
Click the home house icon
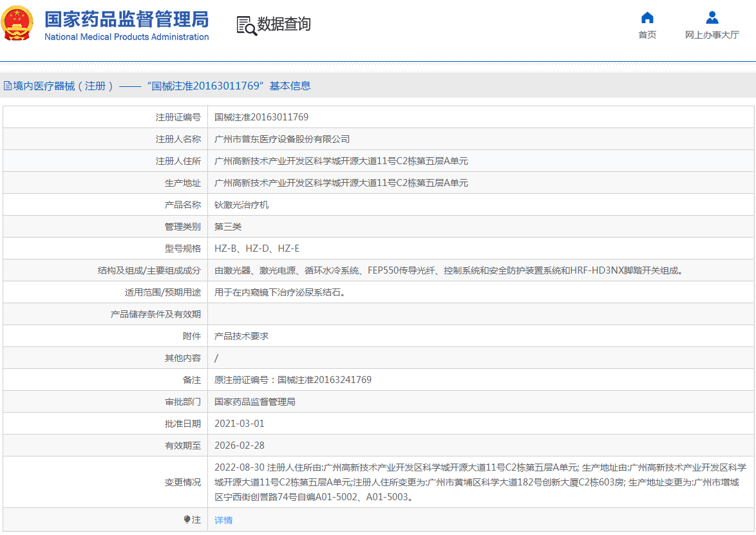click(647, 17)
